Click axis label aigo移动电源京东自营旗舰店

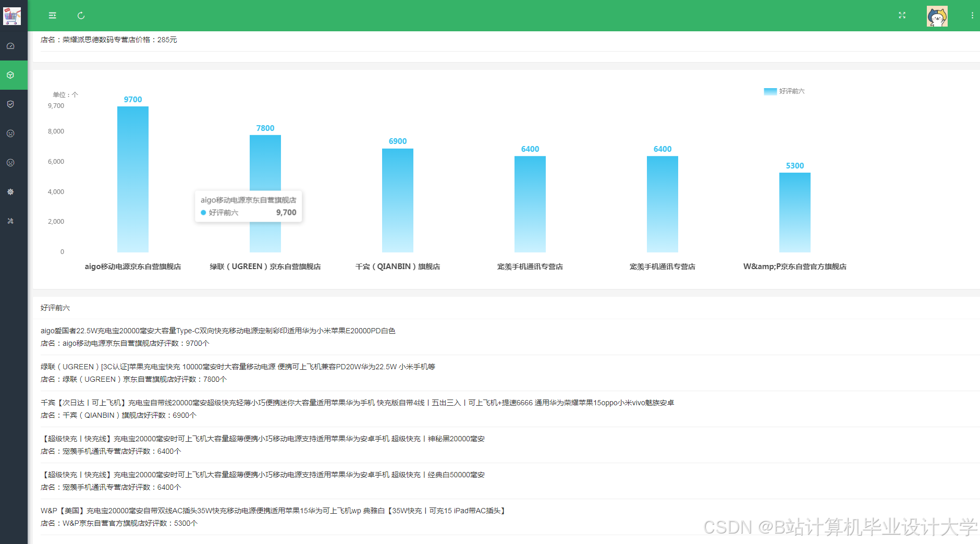point(133,267)
